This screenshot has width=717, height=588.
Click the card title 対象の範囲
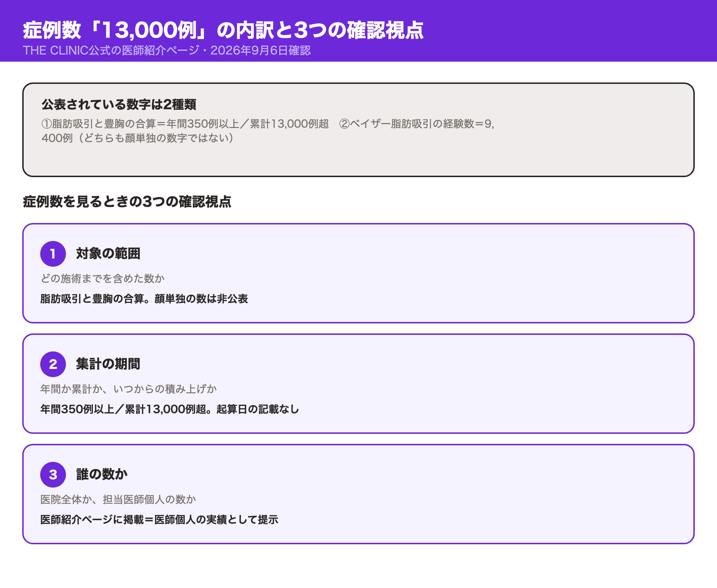tap(108, 253)
